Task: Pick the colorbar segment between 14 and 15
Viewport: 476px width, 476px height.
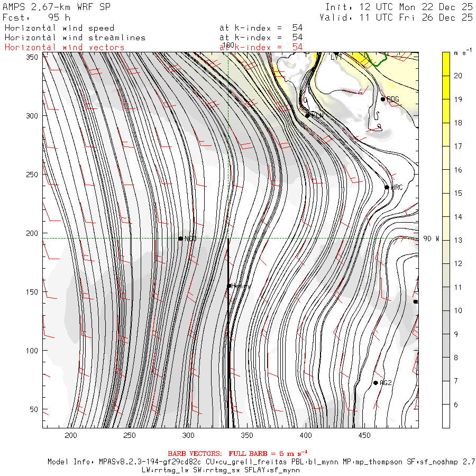Action: click(x=446, y=205)
